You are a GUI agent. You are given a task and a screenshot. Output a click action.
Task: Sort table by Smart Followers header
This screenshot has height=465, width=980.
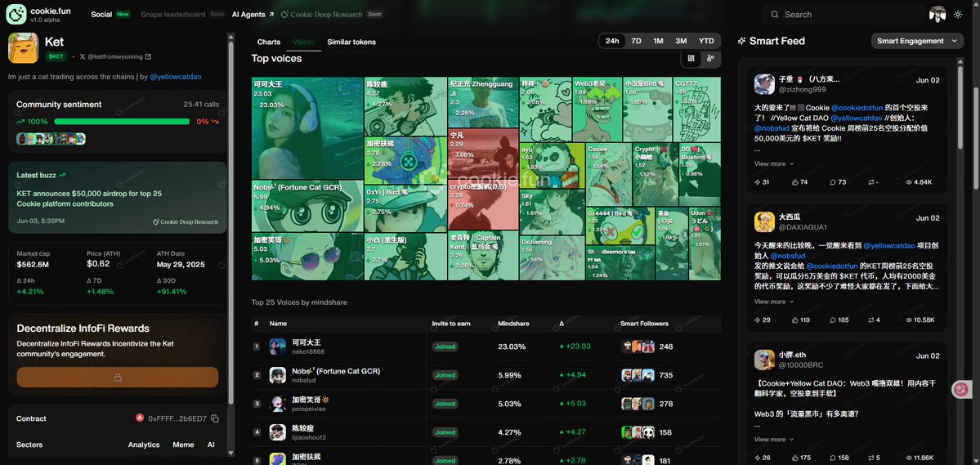644,324
